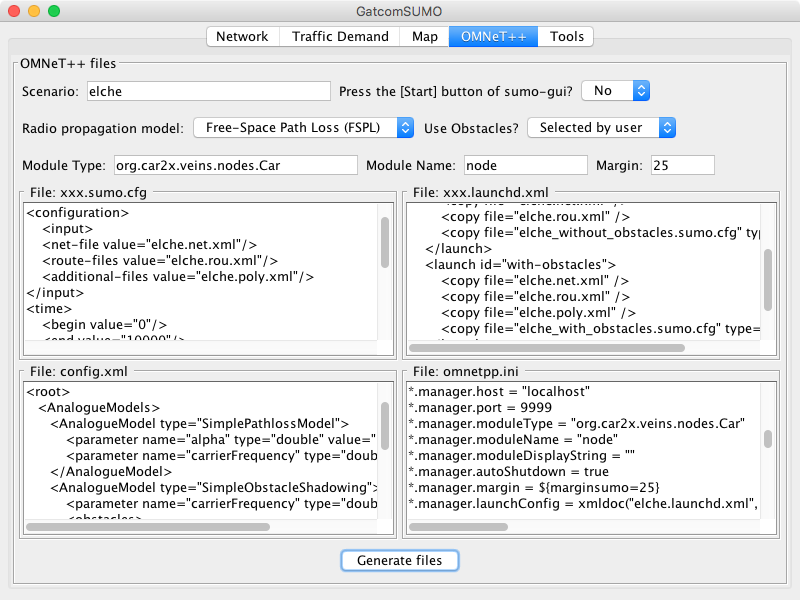800x600 pixels.
Task: Click the omnetpp.ini vertical scrollbar
Action: pyautogui.click(x=768, y=440)
